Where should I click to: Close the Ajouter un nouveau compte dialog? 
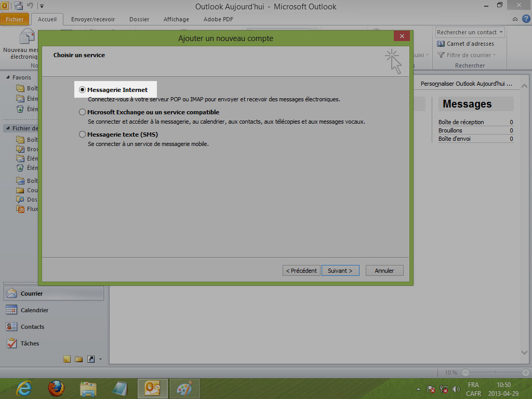(x=402, y=36)
